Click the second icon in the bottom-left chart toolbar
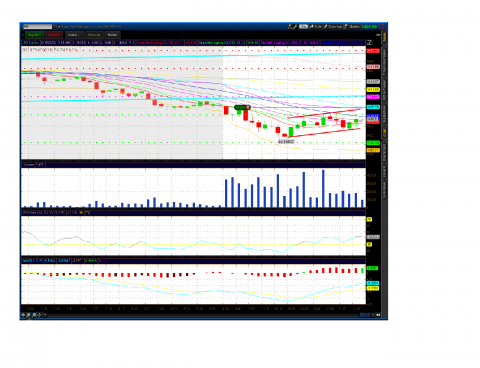Image resolution: width=480 pixels, height=368 pixels. (x=29, y=315)
